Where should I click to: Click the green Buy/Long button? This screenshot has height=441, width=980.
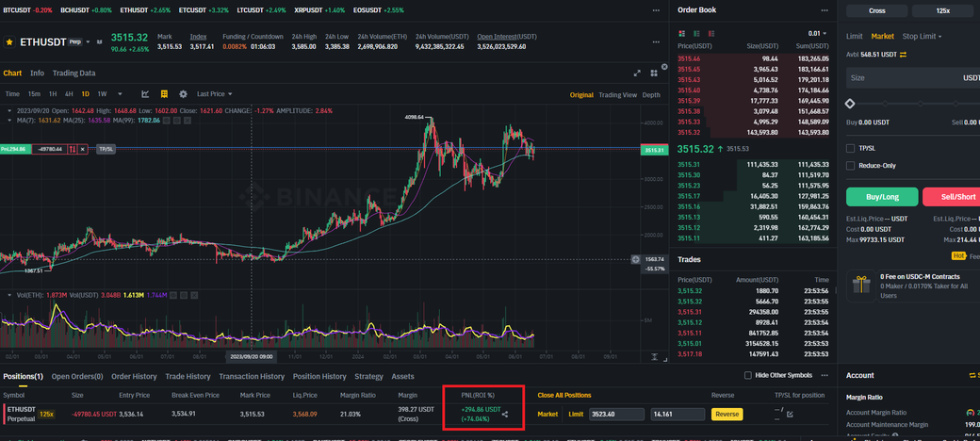pyautogui.click(x=883, y=197)
